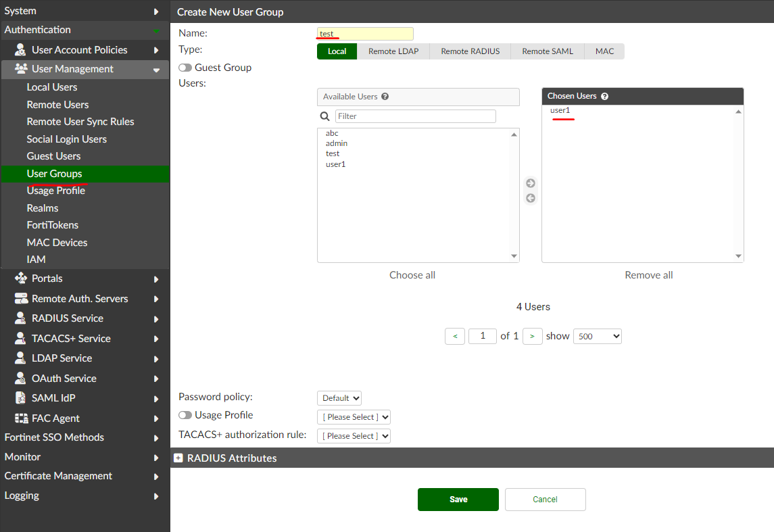
Task: Click left arrow to remove chosen user
Action: click(x=531, y=198)
